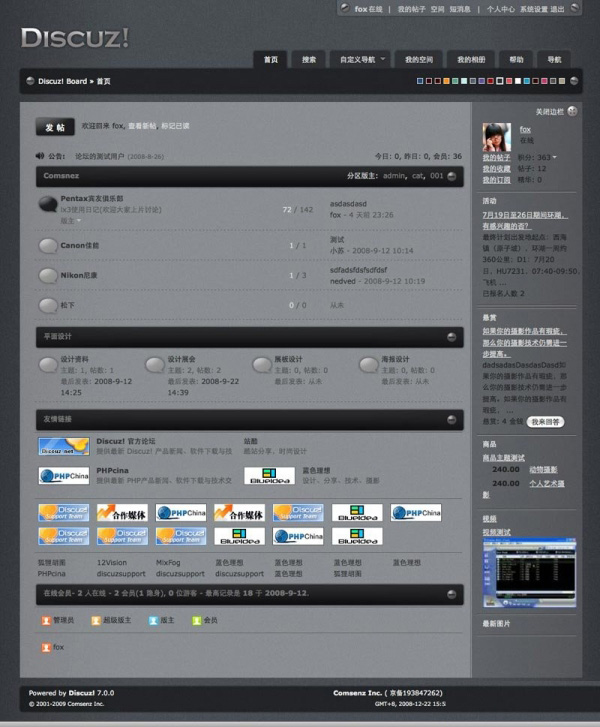Open the 搜索 navigation tab
The width and height of the screenshot is (600, 727).
click(x=309, y=60)
